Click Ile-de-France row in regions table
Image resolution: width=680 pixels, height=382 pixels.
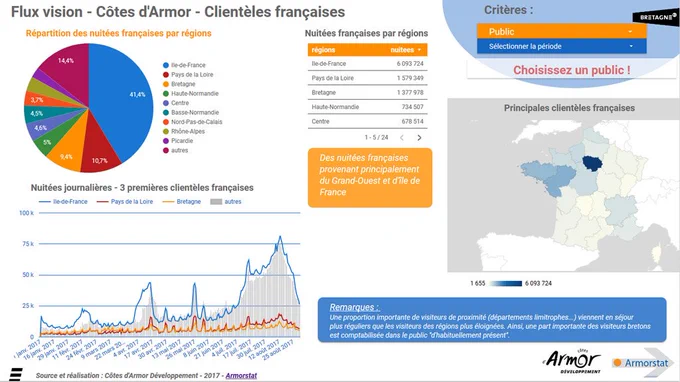tap(367, 63)
